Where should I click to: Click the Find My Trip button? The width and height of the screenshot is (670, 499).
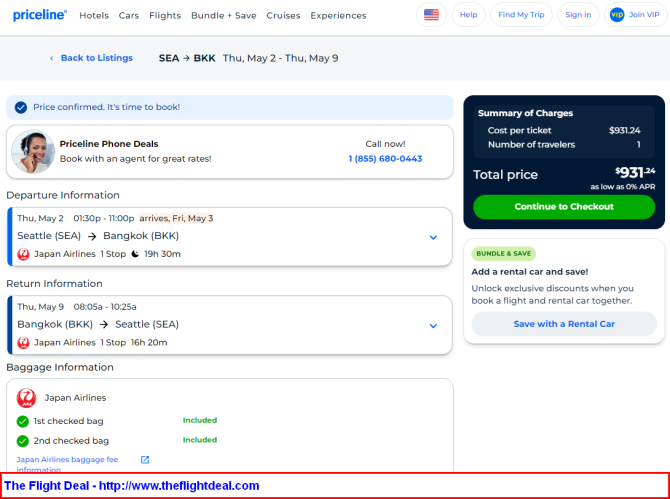point(521,15)
